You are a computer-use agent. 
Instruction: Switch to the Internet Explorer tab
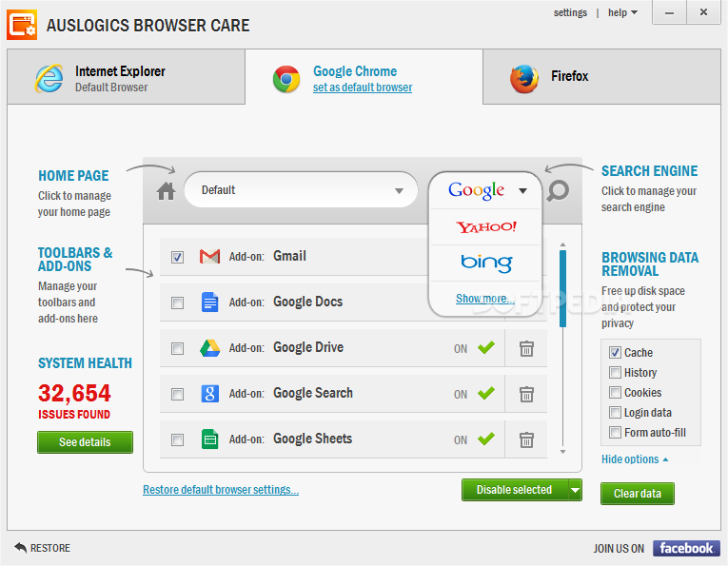pos(126,77)
